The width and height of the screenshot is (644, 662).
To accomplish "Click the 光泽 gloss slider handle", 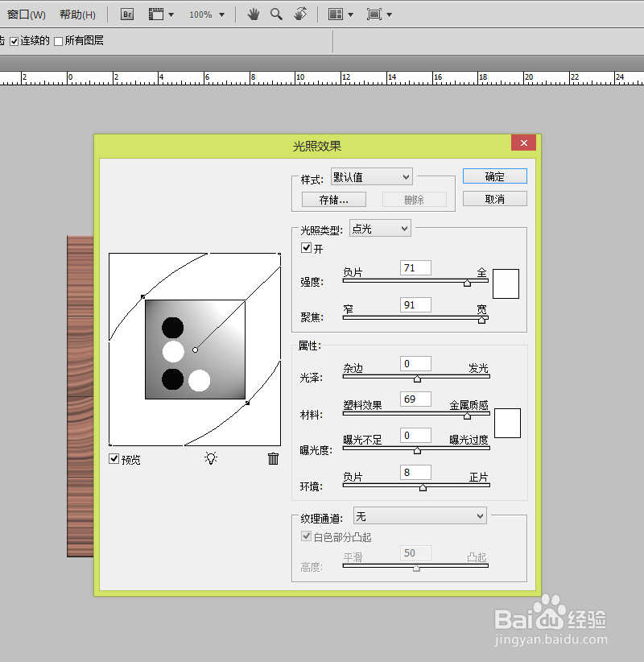I will coord(417,379).
